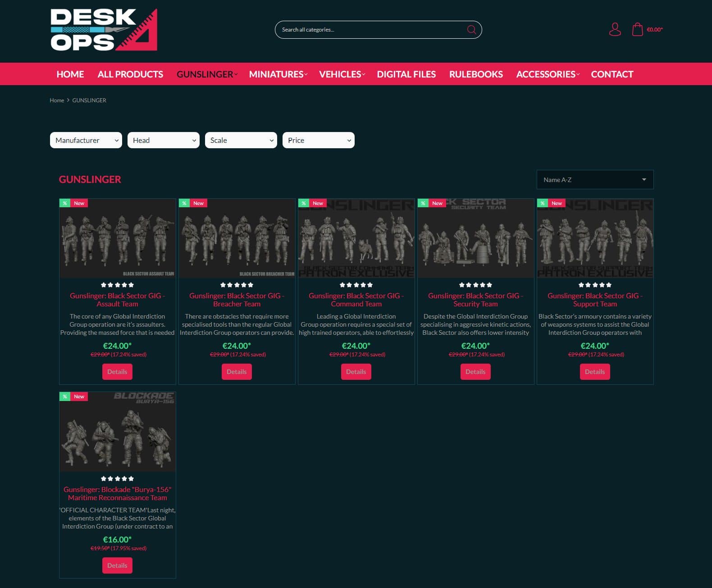Click the New badge on Burya-156 card
Screen dimensions: 712x588
click(79, 397)
